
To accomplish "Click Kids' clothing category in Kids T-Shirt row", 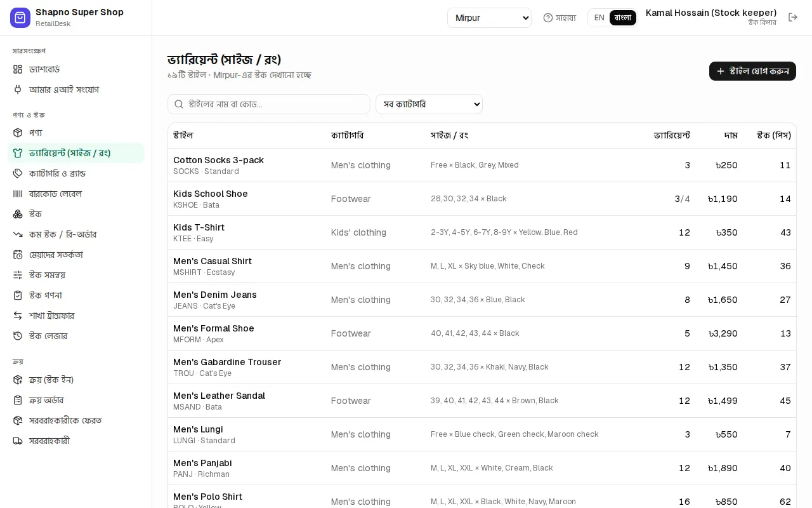I will 358,232.
